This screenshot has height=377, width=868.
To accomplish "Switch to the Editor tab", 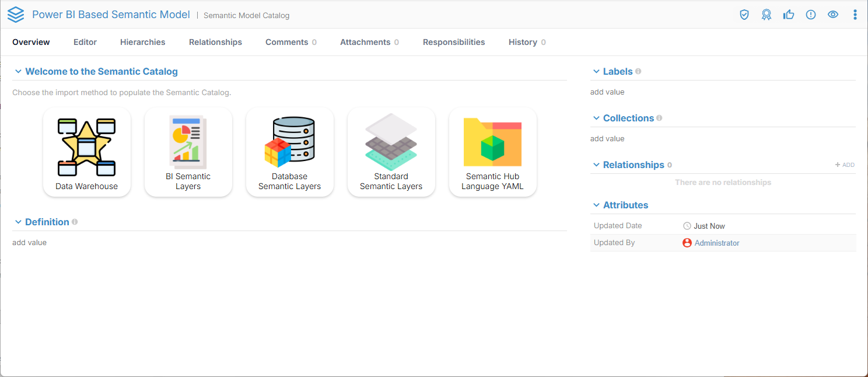I will pos(85,42).
